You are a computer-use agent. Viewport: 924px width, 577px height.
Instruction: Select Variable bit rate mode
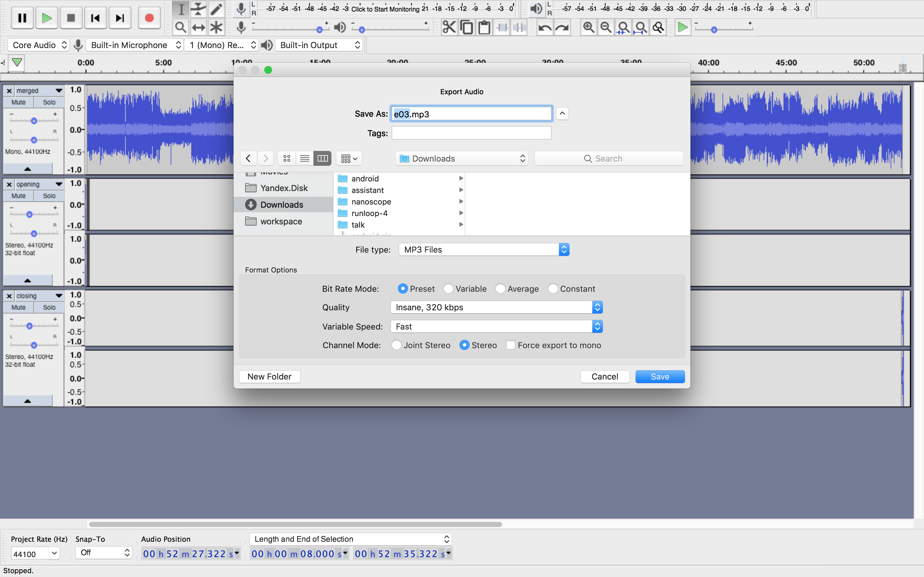[x=449, y=289]
